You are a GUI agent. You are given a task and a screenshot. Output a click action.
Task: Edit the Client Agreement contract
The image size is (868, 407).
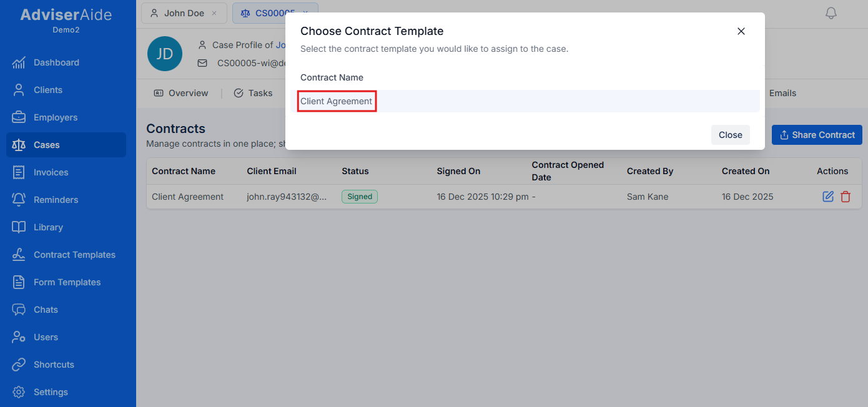[828, 196]
